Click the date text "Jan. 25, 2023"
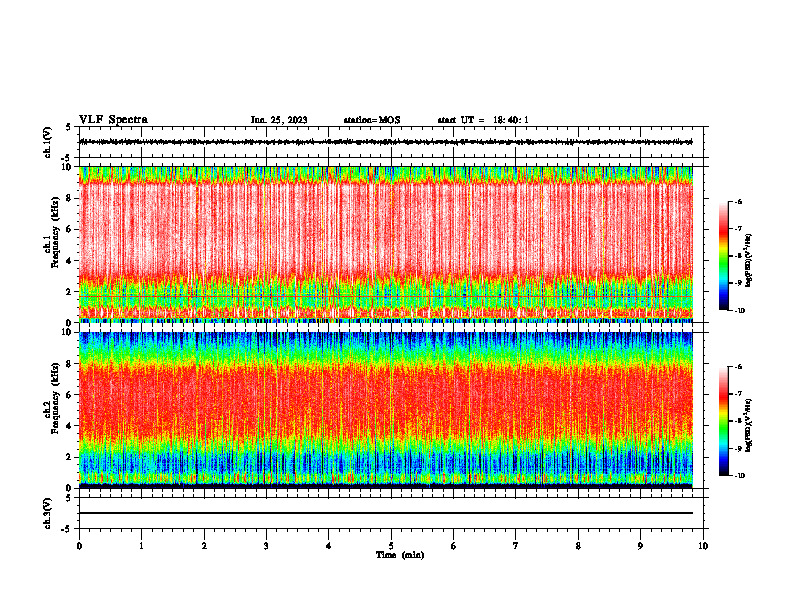The height and width of the screenshot is (612, 792). (x=279, y=120)
